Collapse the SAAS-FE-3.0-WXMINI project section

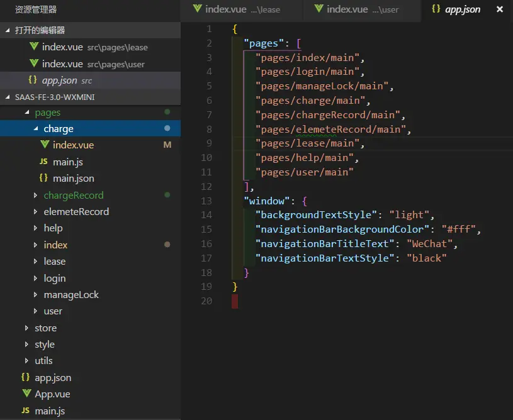(x=8, y=97)
